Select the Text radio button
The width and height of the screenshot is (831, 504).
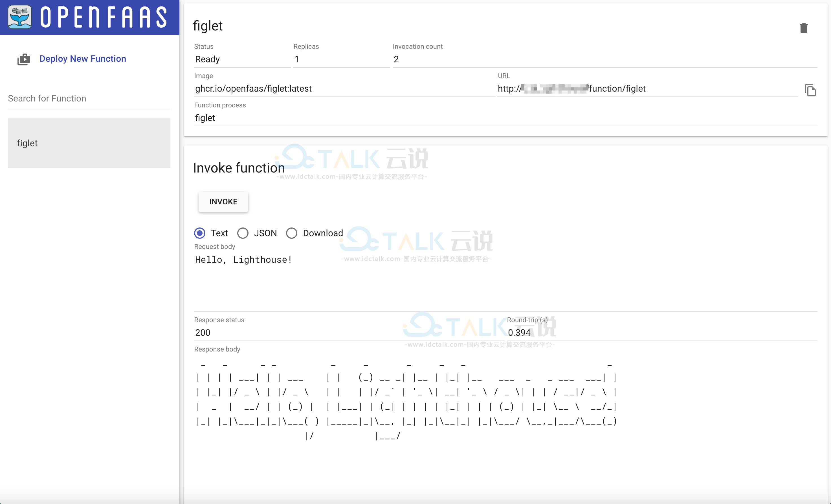(200, 233)
